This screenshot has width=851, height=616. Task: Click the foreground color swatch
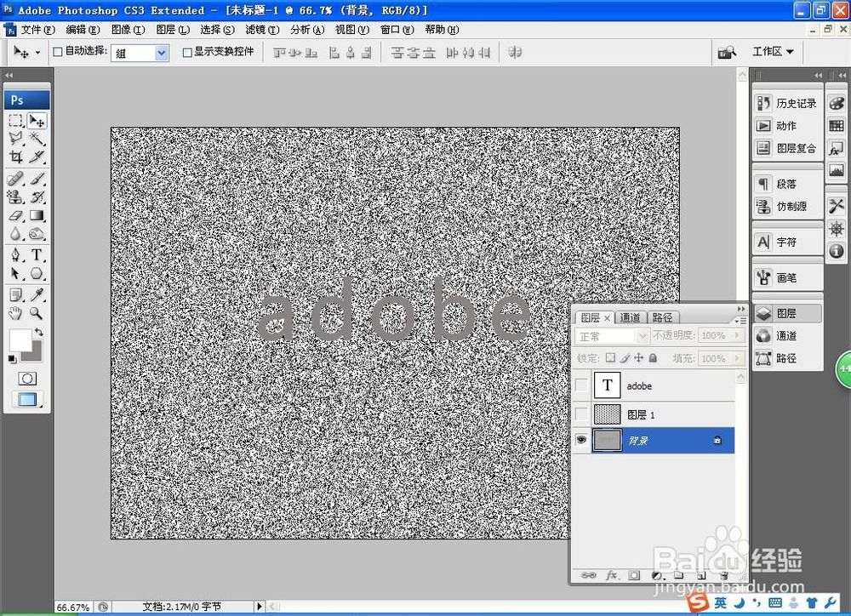point(20,340)
